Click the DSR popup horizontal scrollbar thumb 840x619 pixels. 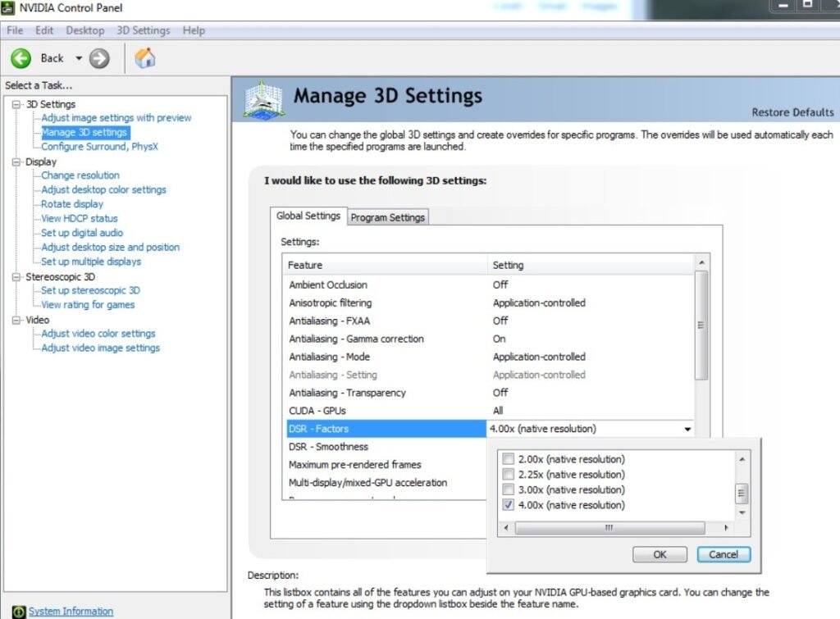[609, 528]
